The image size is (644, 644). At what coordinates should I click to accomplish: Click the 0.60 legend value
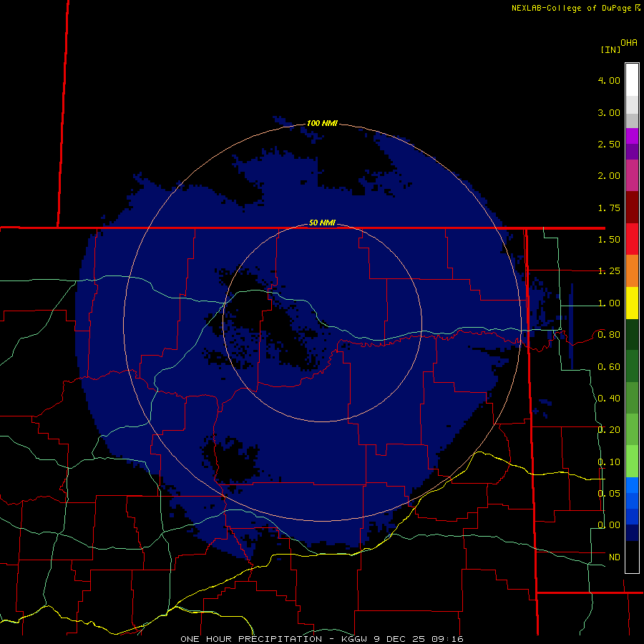609,367
